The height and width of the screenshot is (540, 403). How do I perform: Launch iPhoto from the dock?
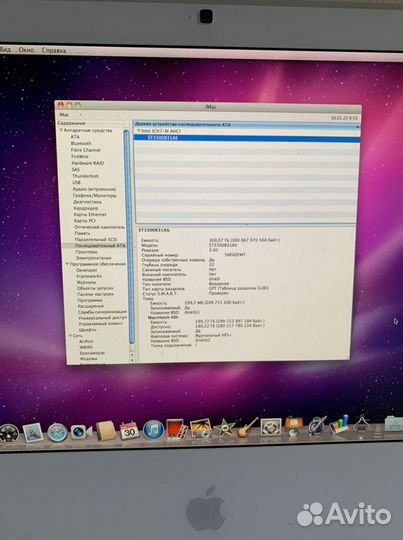tap(201, 428)
